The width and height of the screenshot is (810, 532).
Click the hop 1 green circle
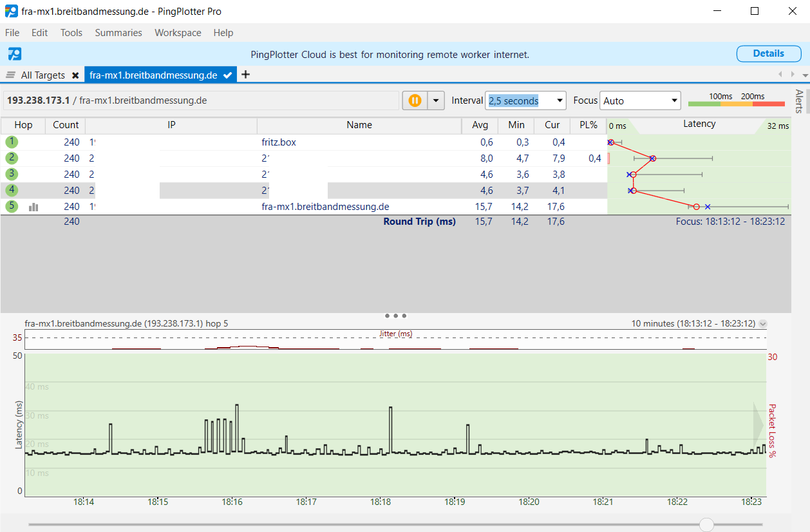coord(12,142)
